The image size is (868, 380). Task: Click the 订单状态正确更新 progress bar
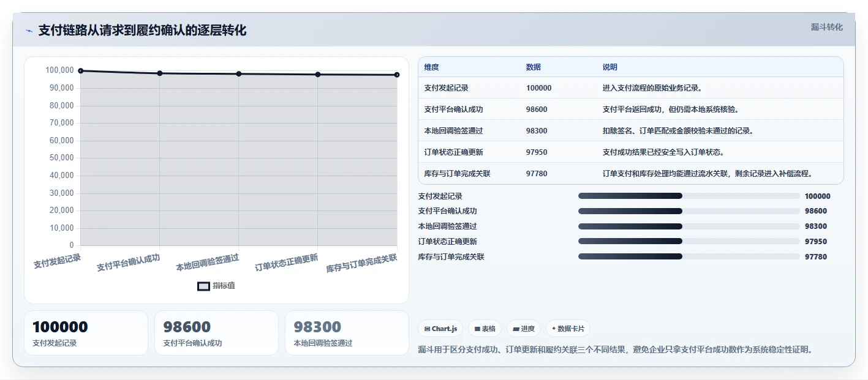click(x=689, y=242)
